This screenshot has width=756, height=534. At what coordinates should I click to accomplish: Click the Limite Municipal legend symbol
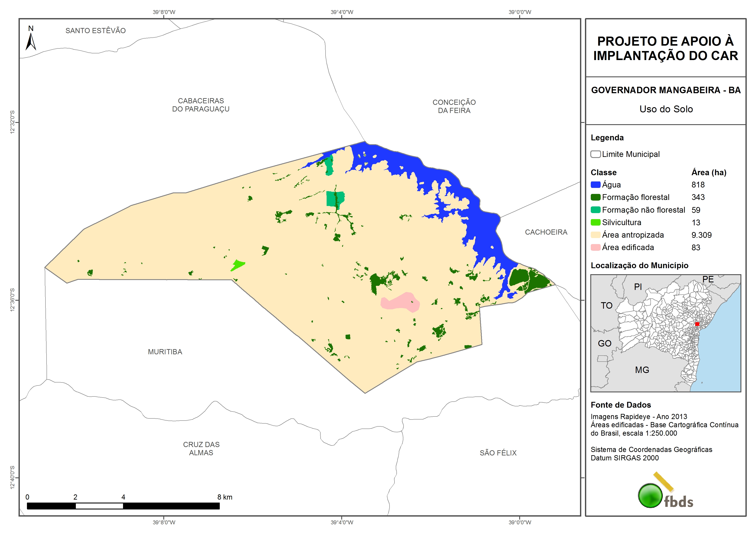tap(595, 154)
